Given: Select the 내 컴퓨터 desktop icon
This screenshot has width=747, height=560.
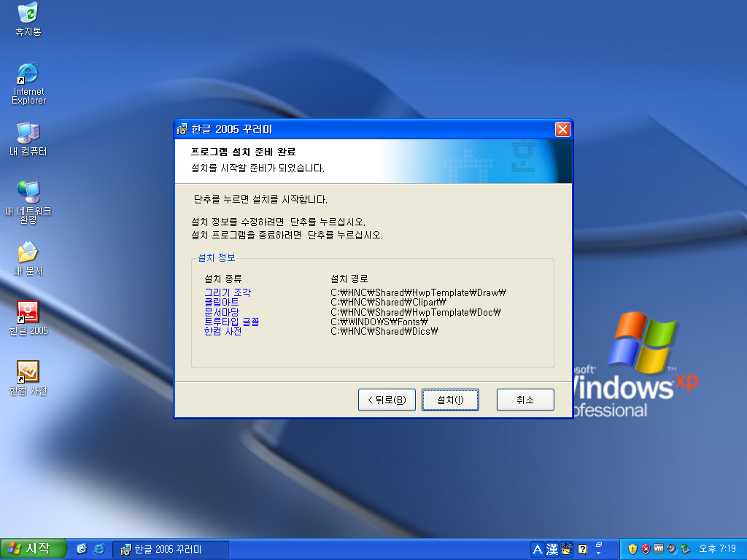Looking at the screenshot, I should pos(28,139).
